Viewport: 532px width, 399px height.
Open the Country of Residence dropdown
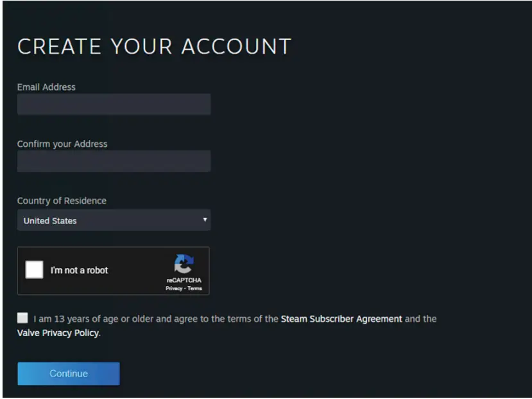point(114,219)
